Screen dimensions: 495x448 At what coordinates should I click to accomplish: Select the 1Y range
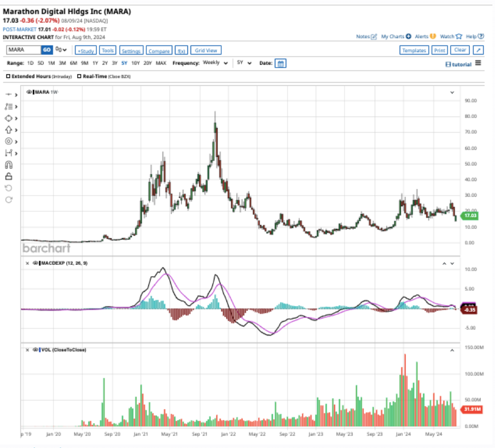(95, 63)
